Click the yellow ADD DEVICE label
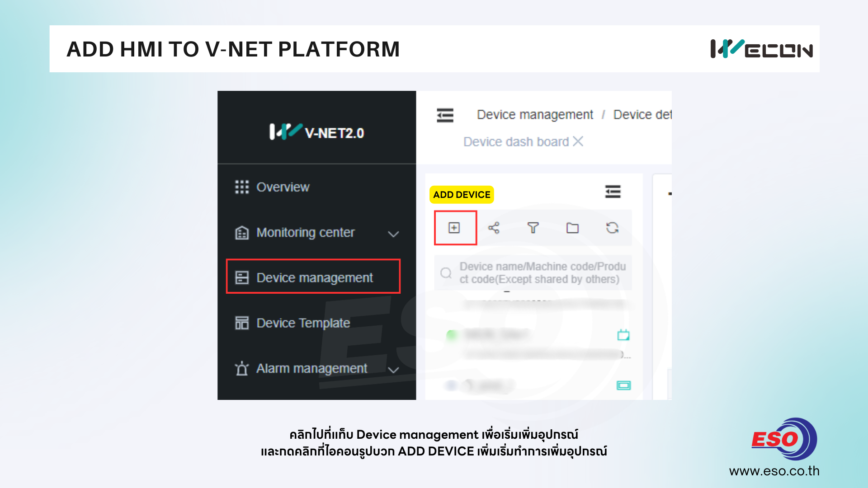The width and height of the screenshot is (868, 488). pyautogui.click(x=462, y=195)
